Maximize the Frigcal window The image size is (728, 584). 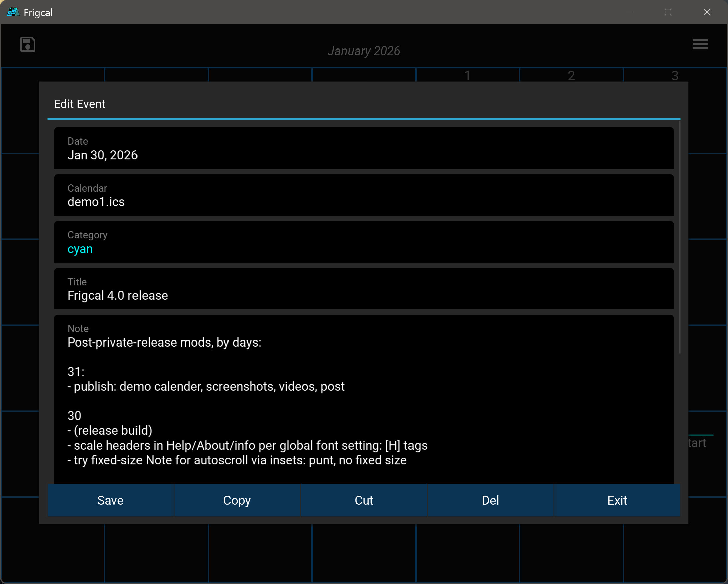pyautogui.click(x=668, y=12)
